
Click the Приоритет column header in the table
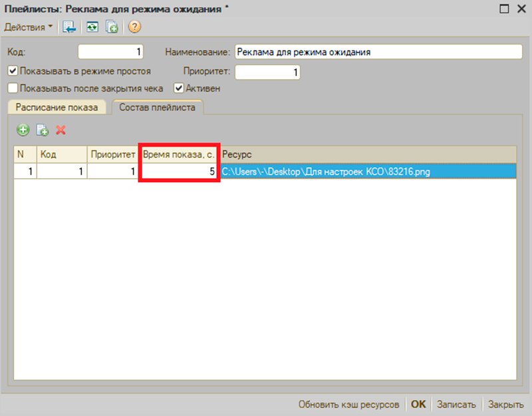(112, 155)
